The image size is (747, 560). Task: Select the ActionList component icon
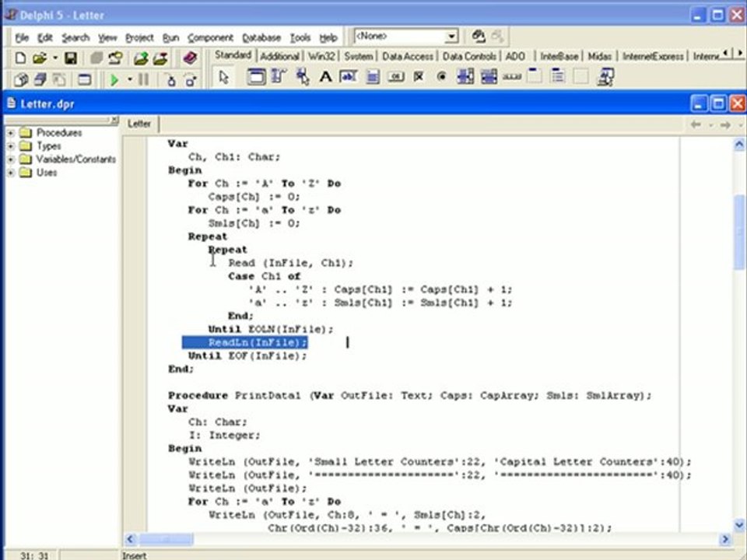click(x=605, y=77)
